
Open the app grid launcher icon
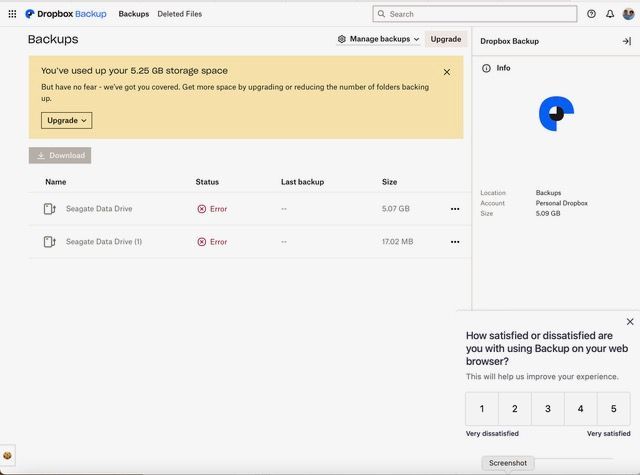(12, 14)
